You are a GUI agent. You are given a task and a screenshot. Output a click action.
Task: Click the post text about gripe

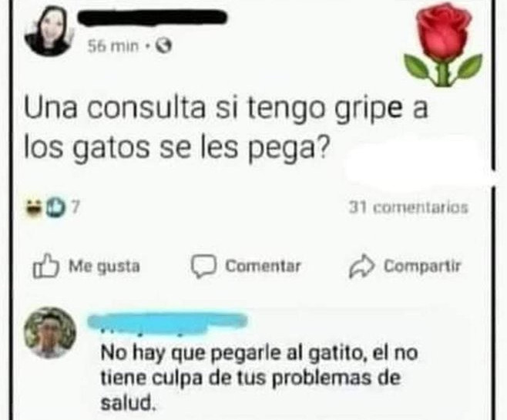click(226, 129)
